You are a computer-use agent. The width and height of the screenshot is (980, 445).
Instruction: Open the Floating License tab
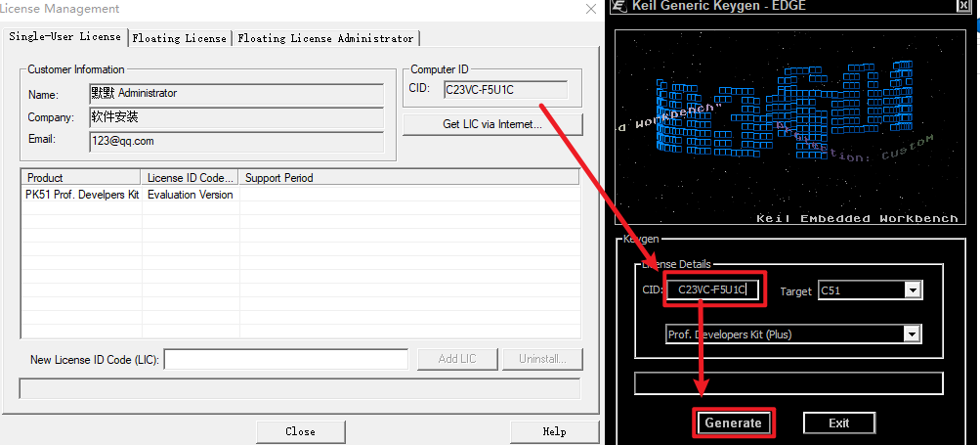[180, 38]
